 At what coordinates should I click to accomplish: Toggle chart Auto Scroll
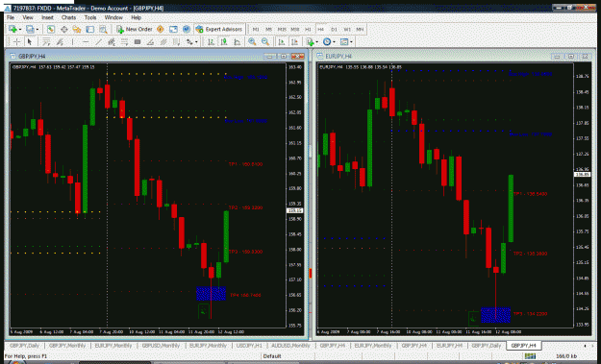[x=282, y=41]
